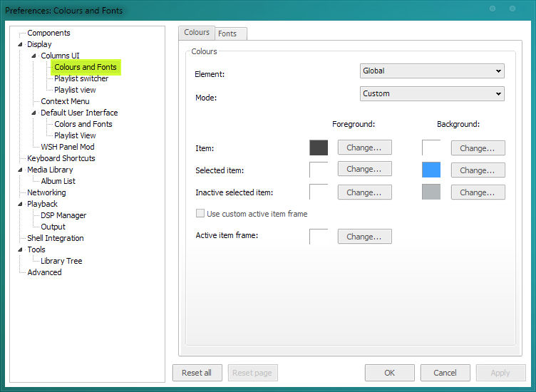Click Inactive selected item foreground swatch
This screenshot has height=392, width=536.
pyautogui.click(x=319, y=192)
